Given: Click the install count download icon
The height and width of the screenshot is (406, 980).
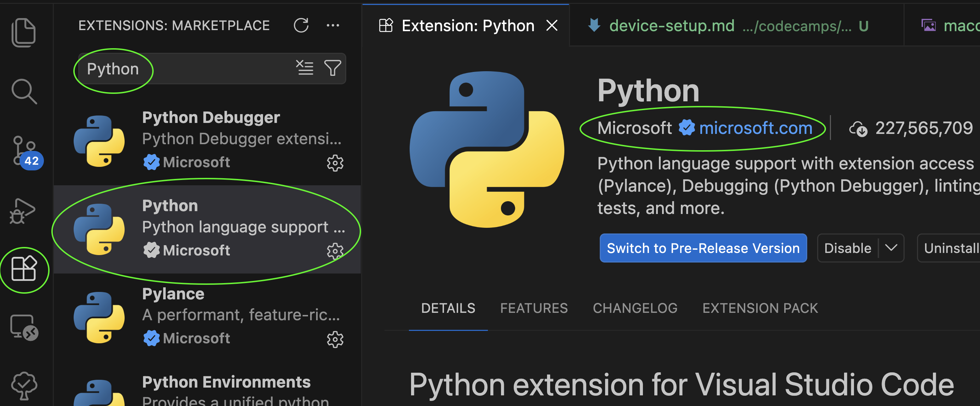Looking at the screenshot, I should 858,129.
